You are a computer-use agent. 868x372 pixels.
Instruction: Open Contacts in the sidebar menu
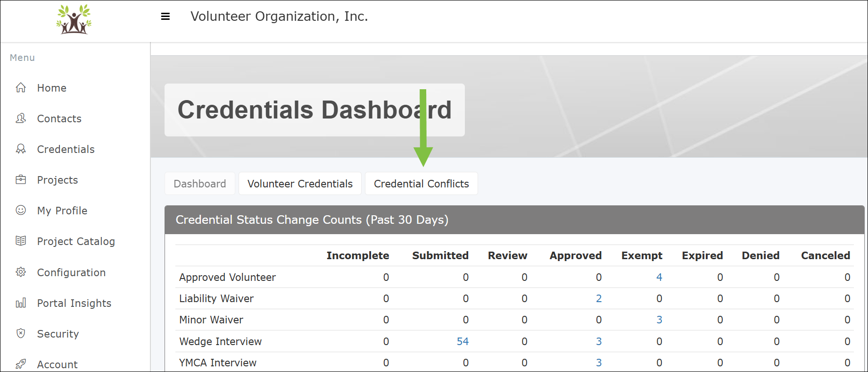[x=59, y=118]
